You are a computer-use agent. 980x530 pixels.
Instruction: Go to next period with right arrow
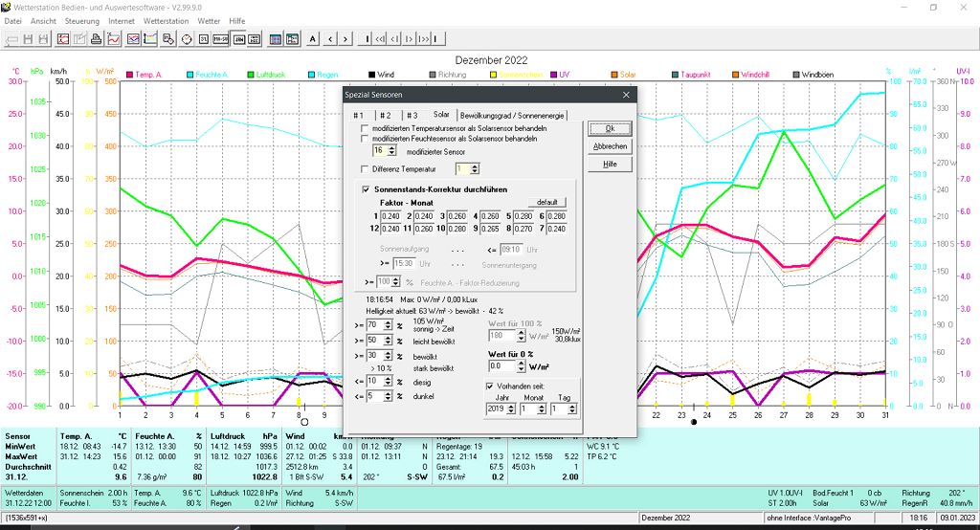pyautogui.click(x=345, y=39)
